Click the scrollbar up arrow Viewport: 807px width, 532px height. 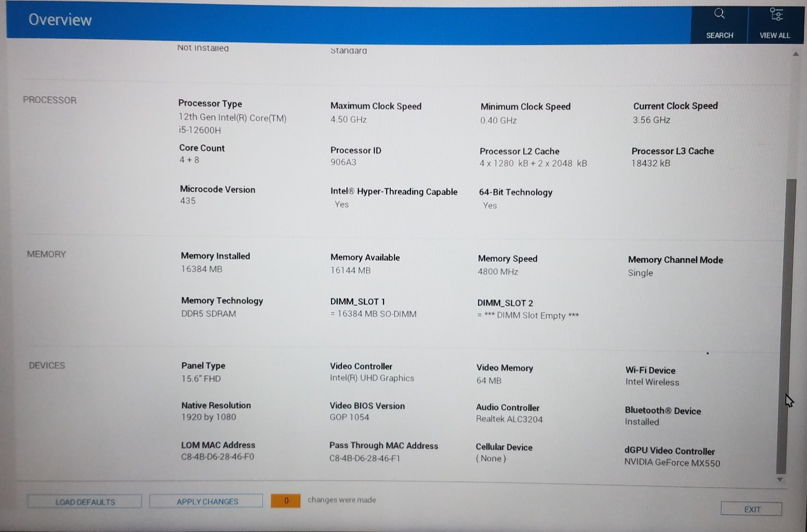pos(795,54)
